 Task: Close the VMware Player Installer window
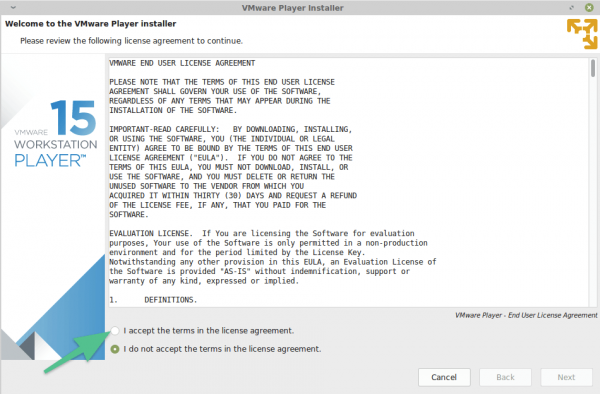(x=589, y=7)
